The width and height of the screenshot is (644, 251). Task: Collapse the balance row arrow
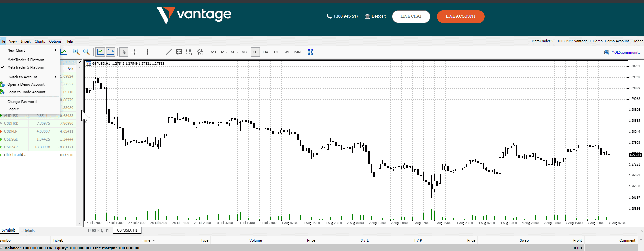(x=1, y=248)
